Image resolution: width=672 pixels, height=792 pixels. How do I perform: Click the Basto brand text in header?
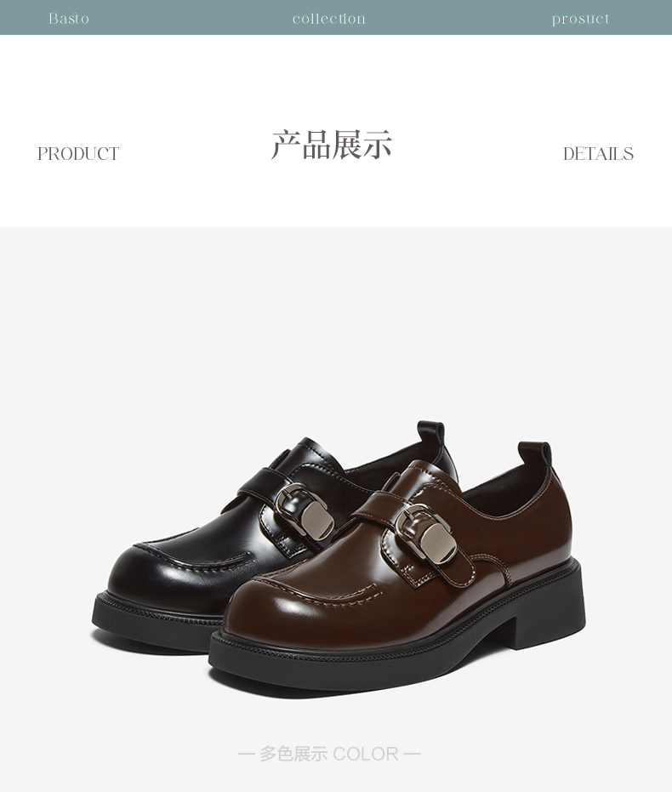click(x=69, y=19)
